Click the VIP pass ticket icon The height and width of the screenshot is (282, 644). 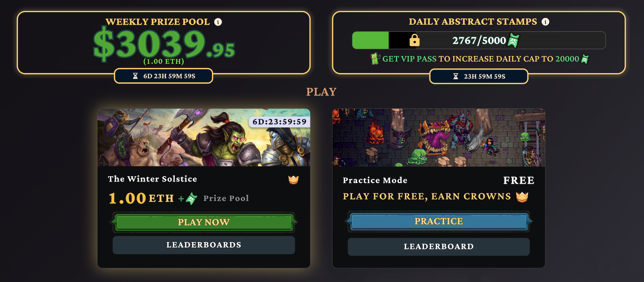375,59
